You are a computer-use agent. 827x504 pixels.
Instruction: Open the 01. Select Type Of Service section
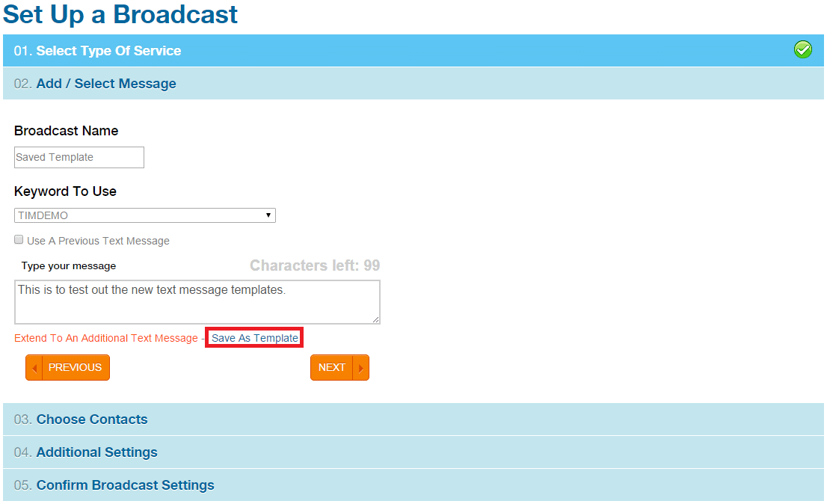(413, 51)
